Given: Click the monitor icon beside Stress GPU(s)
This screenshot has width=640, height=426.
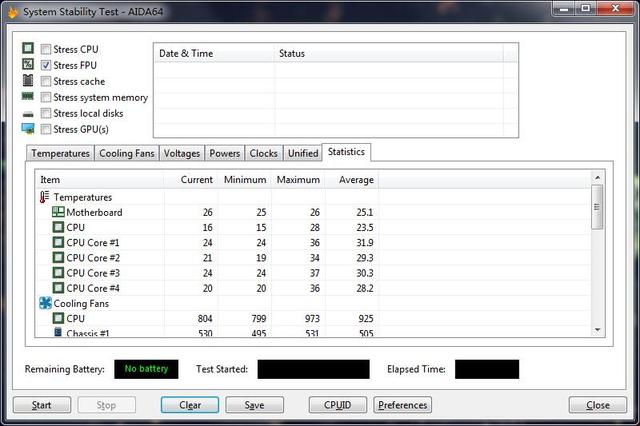Looking at the screenshot, I should click(28, 129).
